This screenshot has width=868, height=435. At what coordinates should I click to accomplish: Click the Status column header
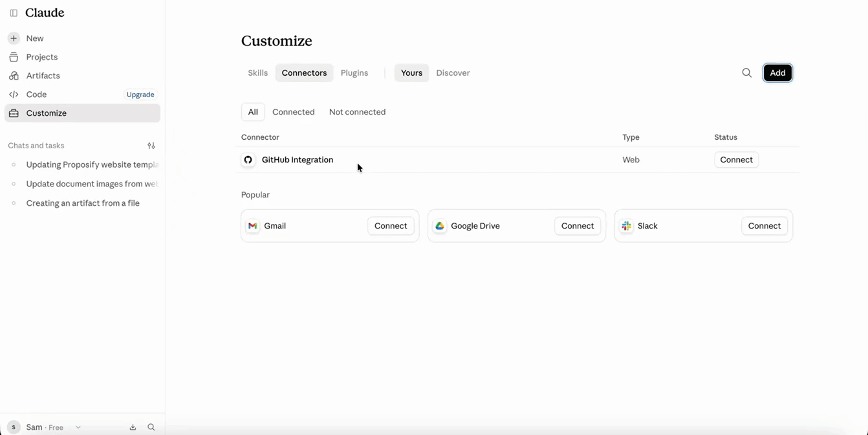726,137
